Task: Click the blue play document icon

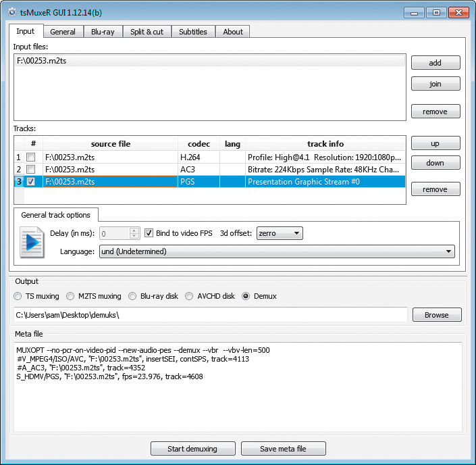Action: [32, 243]
